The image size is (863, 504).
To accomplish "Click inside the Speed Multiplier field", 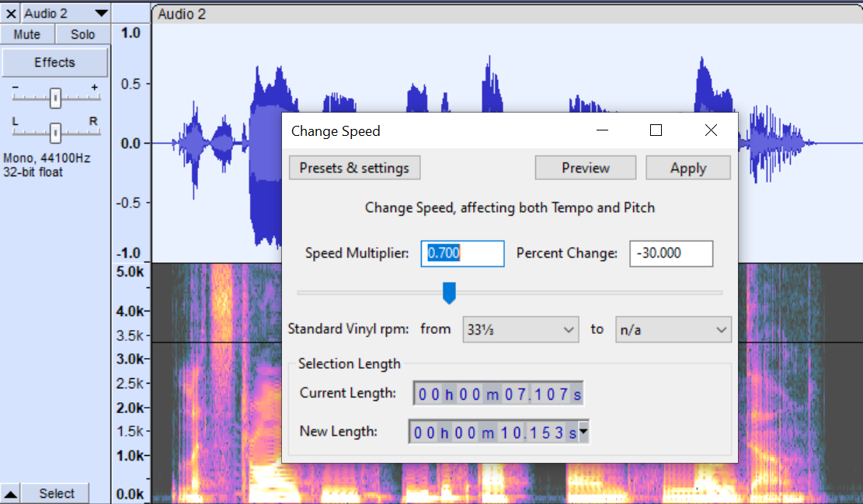I will (x=462, y=253).
